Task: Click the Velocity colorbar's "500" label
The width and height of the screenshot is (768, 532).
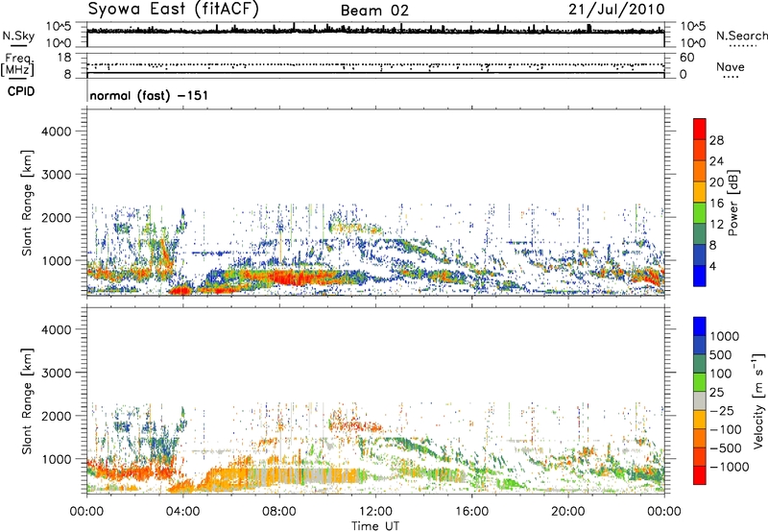Action: 721,355
